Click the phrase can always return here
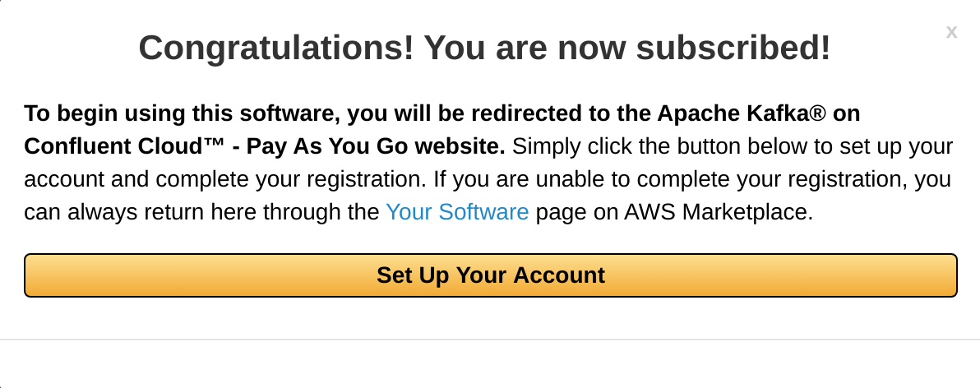980x388 pixels. (x=141, y=212)
